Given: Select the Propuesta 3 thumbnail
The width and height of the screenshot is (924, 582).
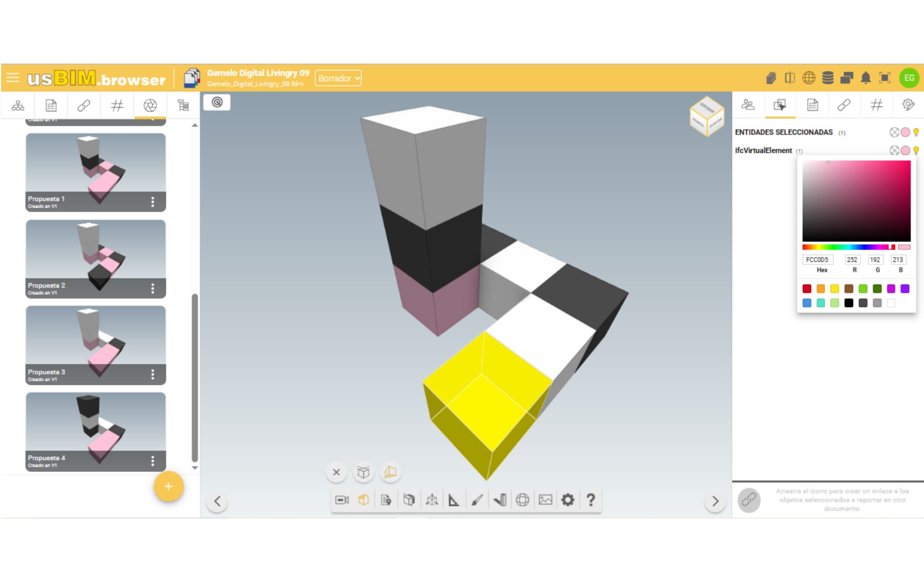Looking at the screenshot, I should (x=96, y=336).
